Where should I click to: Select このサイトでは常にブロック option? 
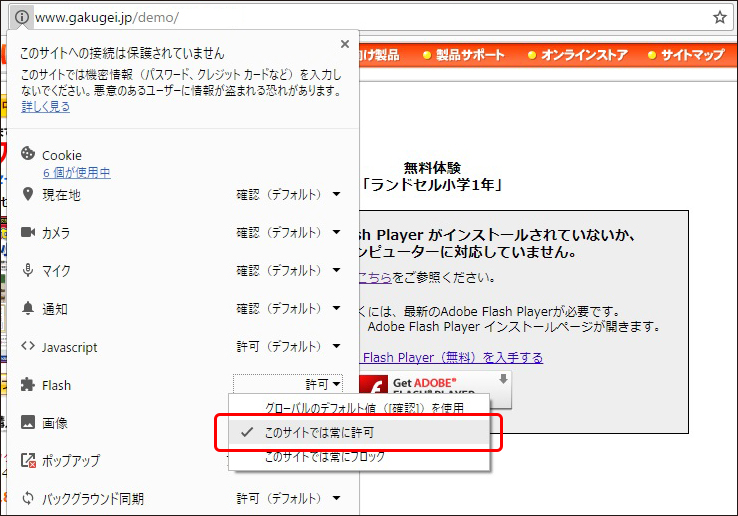[359, 456]
